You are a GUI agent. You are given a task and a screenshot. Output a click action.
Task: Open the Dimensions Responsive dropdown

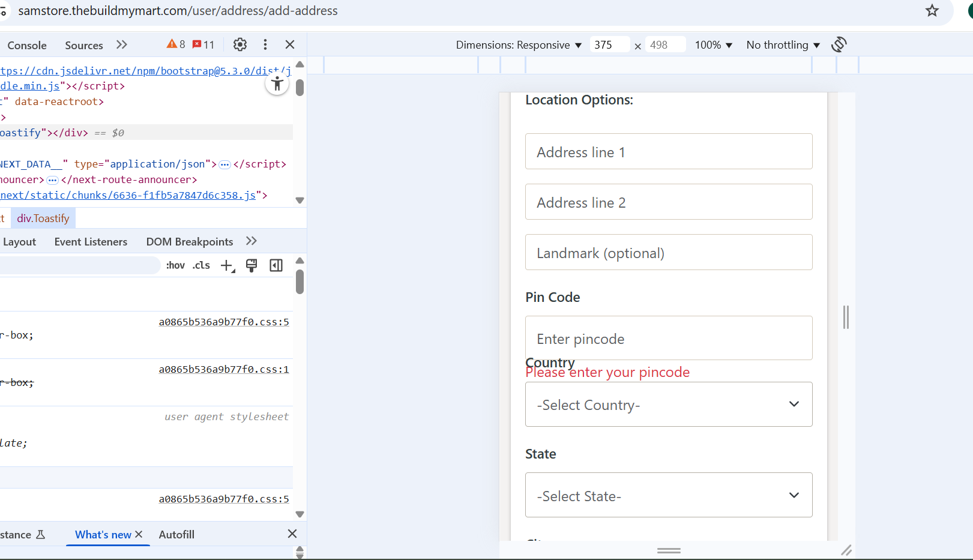click(x=519, y=45)
